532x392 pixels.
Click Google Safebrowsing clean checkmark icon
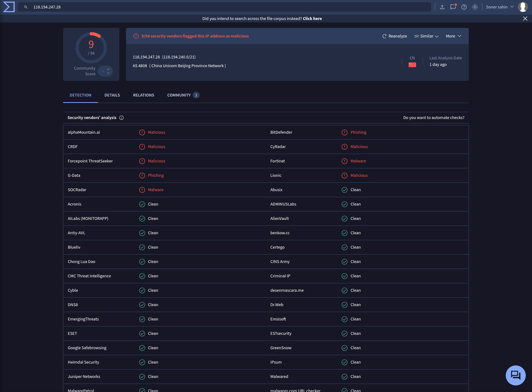point(142,348)
